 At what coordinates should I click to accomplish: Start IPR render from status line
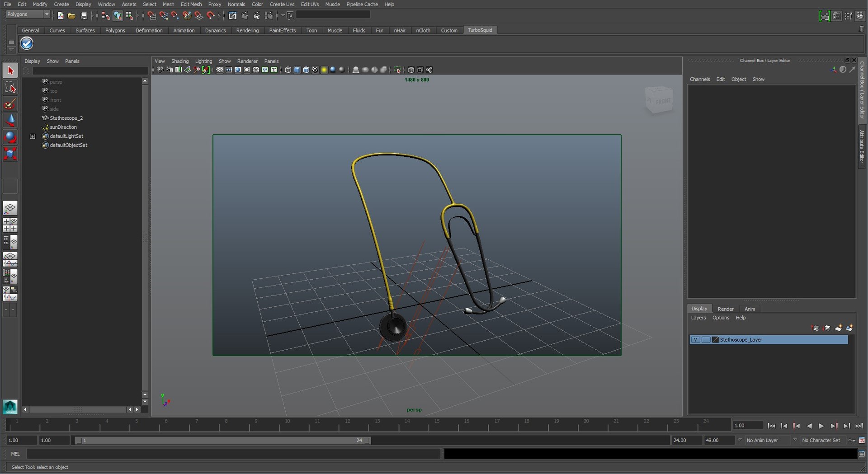257,16
